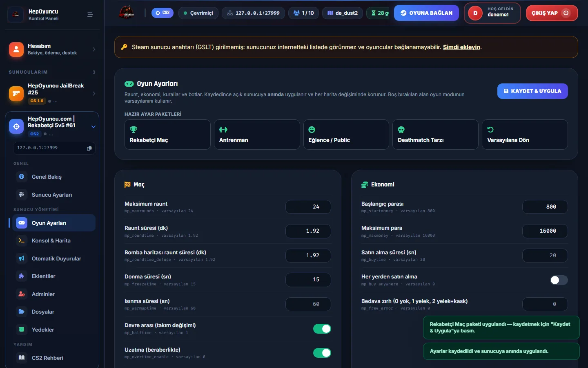Expand the Hesabım section arrow
The image size is (588, 368).
94,49
